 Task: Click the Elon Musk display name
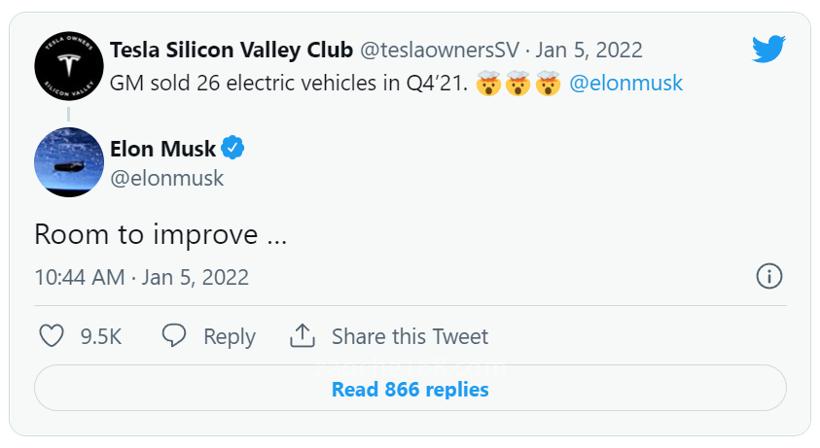tap(163, 149)
